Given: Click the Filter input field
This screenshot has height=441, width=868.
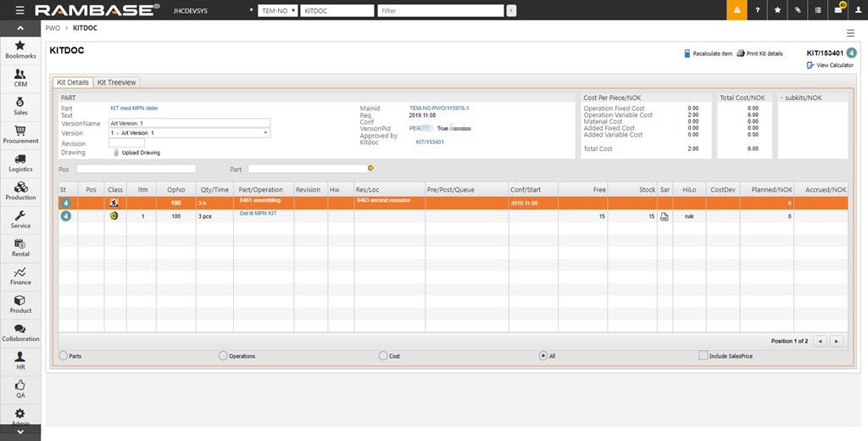Looking at the screenshot, I should pyautogui.click(x=440, y=10).
